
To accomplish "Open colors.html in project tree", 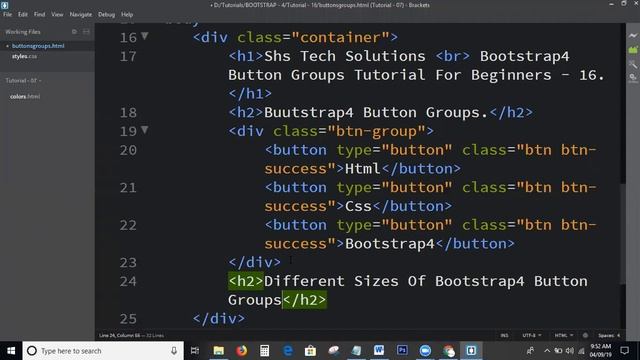I will (25, 96).
